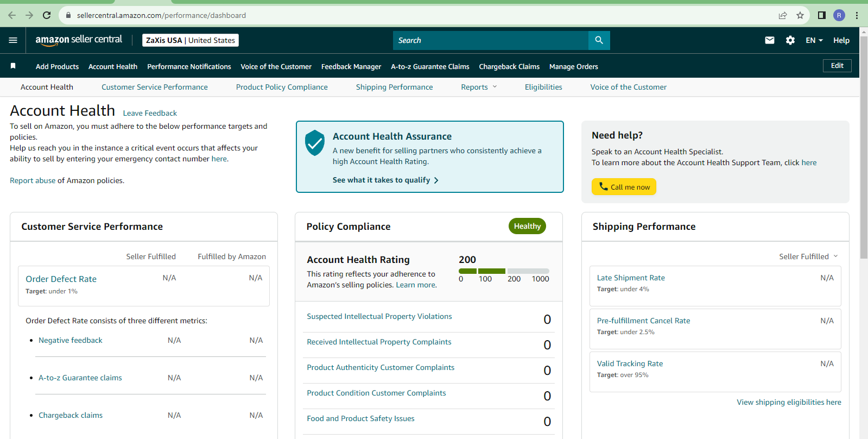Viewport: 868px width, 439px height.
Task: Expand the Reports dropdown
Action: pos(479,87)
